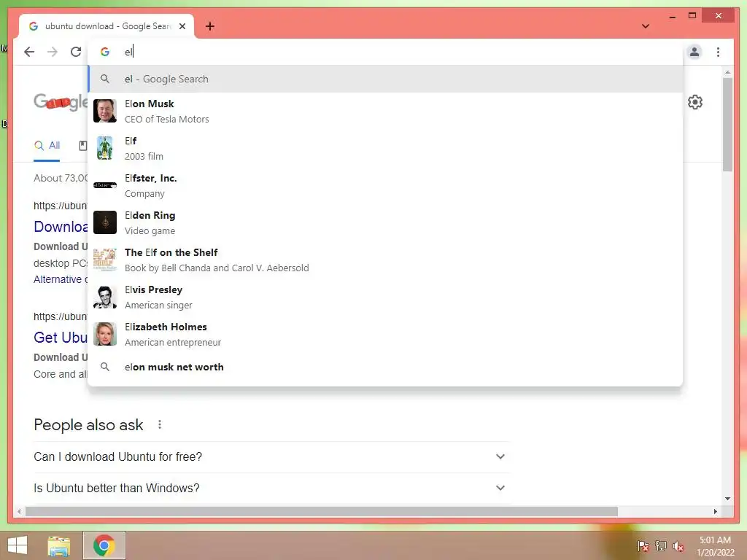Click the Elizabeth Holmes thumbnail photo
This screenshot has height=560, width=747.
105,334
